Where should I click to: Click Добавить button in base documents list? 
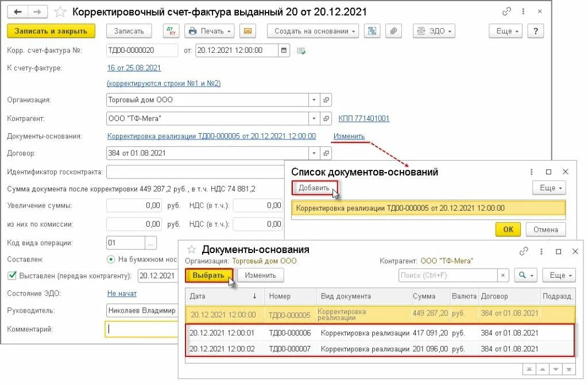314,188
